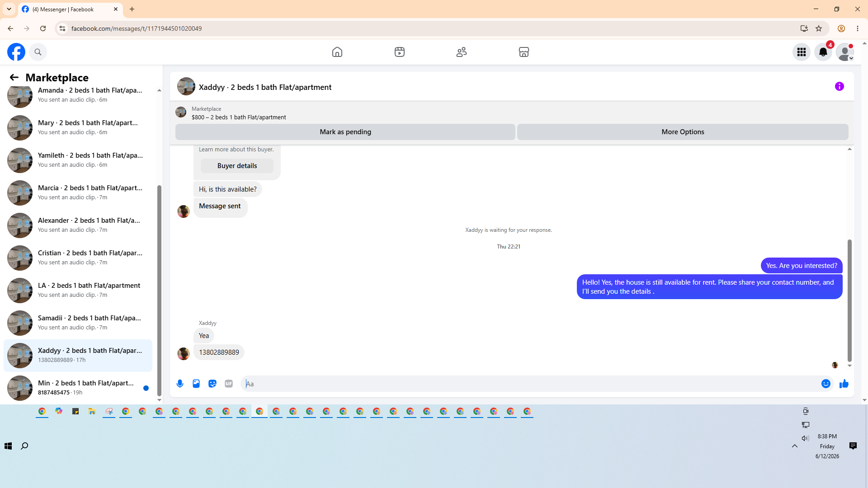Click the Mark as pending button
868x488 pixels.
345,132
